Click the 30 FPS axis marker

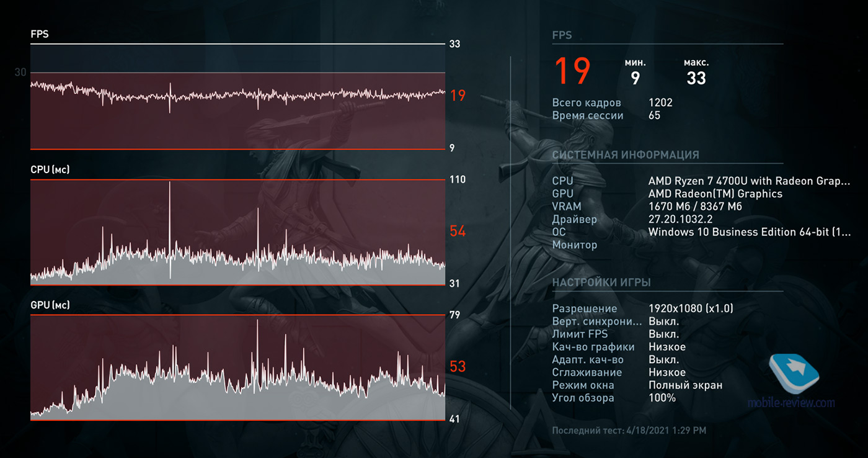(20, 73)
